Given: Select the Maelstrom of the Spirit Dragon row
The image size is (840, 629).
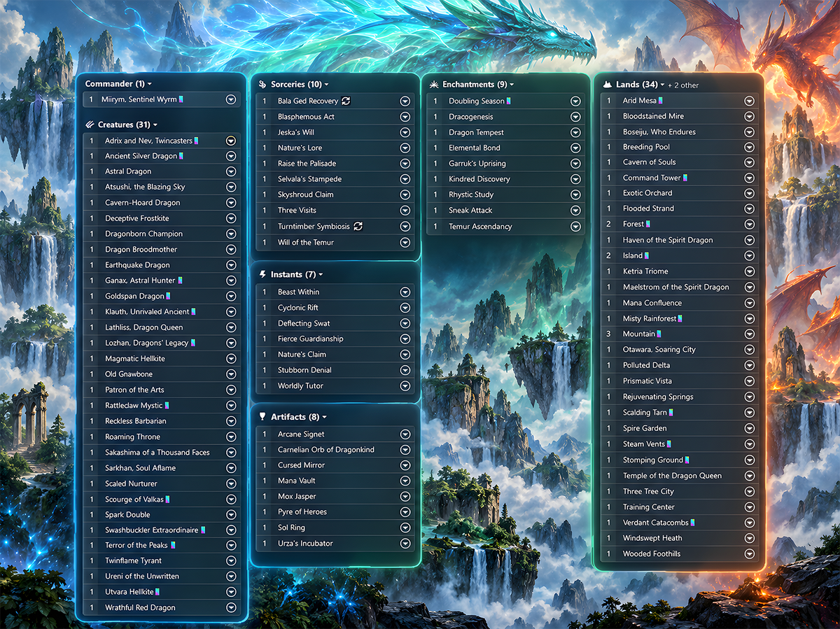Looking at the screenshot, I should 680,288.
